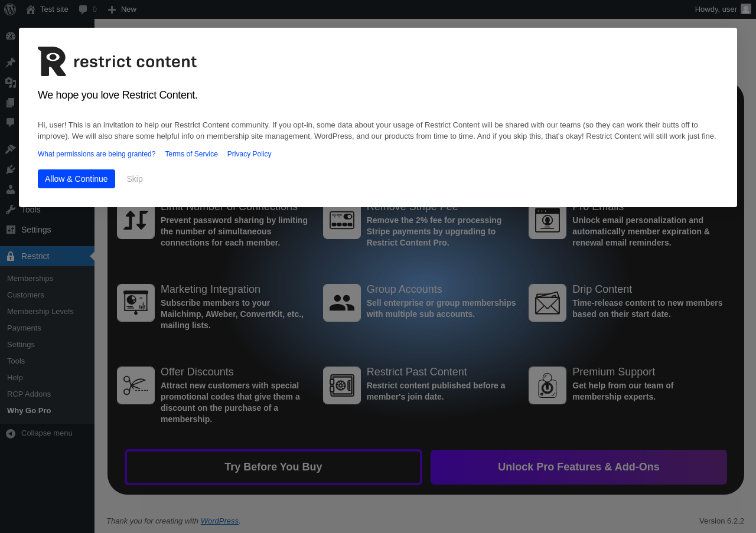Click the Restrict Past Content safe icon
The height and width of the screenshot is (533, 756).
tap(342, 385)
